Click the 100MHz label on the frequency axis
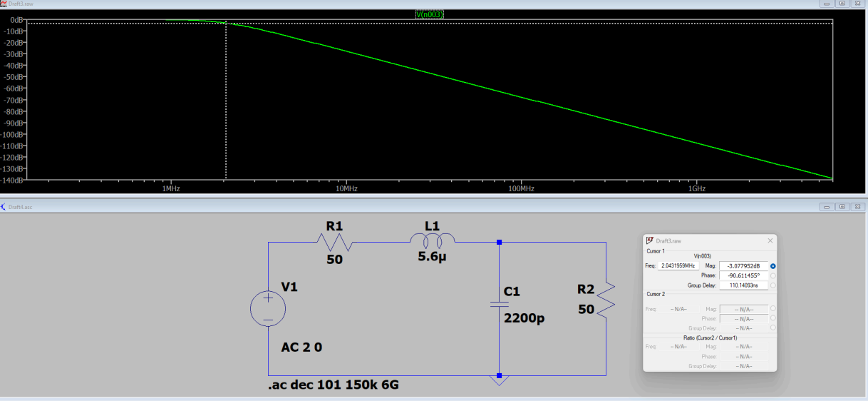The width and height of the screenshot is (868, 401). (521, 188)
